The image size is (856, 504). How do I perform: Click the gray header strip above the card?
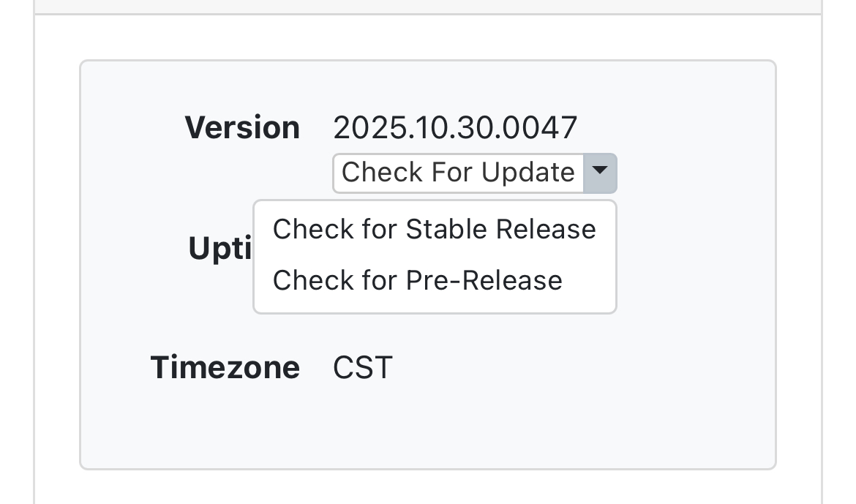tap(427, 6)
